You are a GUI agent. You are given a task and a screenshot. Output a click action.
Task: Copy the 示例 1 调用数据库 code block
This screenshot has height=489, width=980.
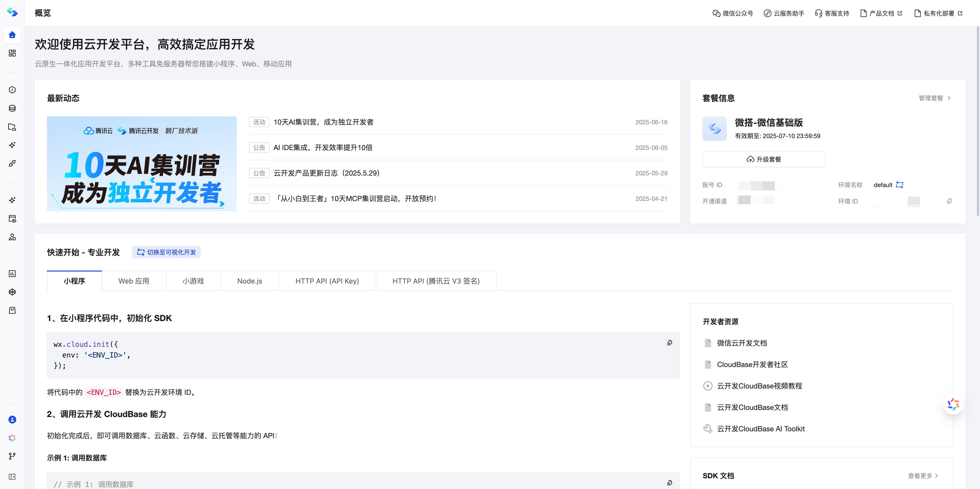pos(670,483)
